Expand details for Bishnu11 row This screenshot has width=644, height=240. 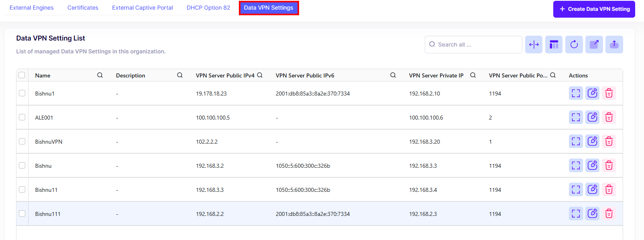point(576,189)
